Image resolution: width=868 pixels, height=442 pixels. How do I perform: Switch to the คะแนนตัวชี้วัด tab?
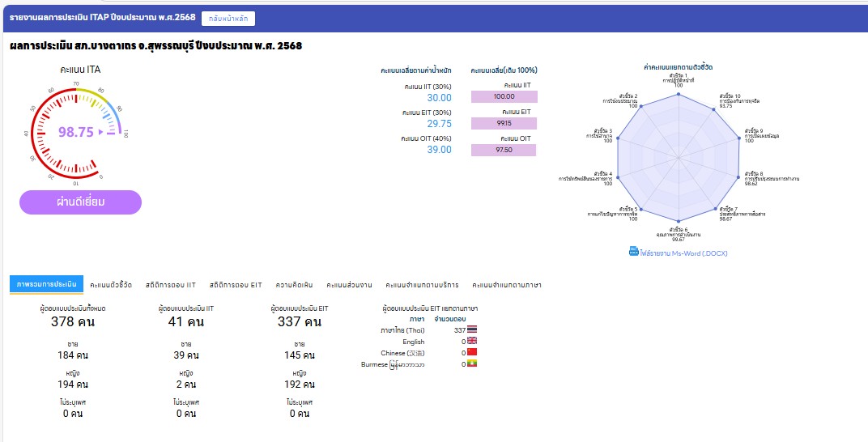coord(111,285)
